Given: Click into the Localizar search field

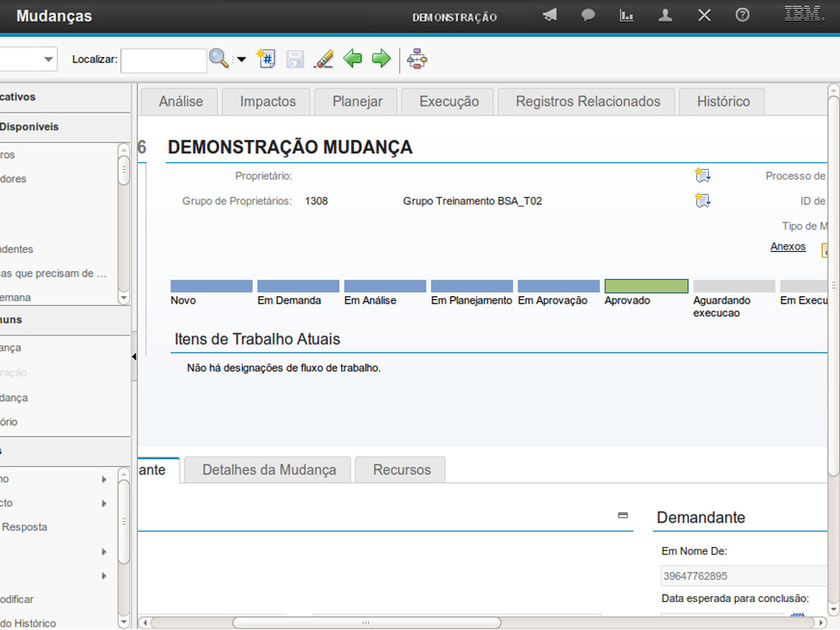Looking at the screenshot, I should 163,60.
